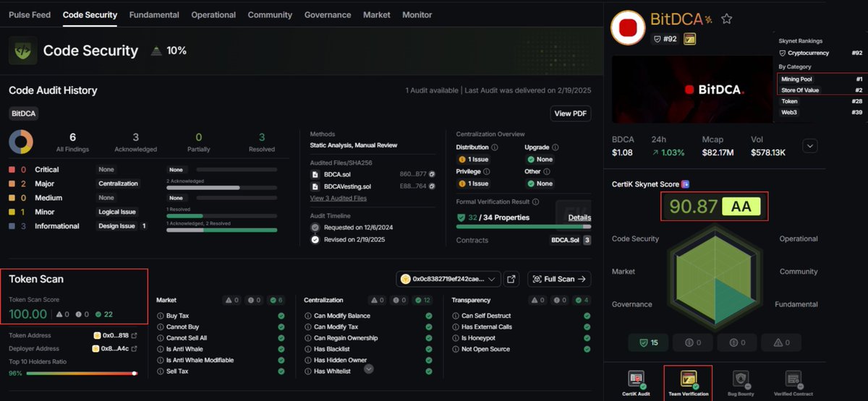Click the info icon beside Has Blacklist
This screenshot has width=868, height=401.
pyautogui.click(x=308, y=349)
